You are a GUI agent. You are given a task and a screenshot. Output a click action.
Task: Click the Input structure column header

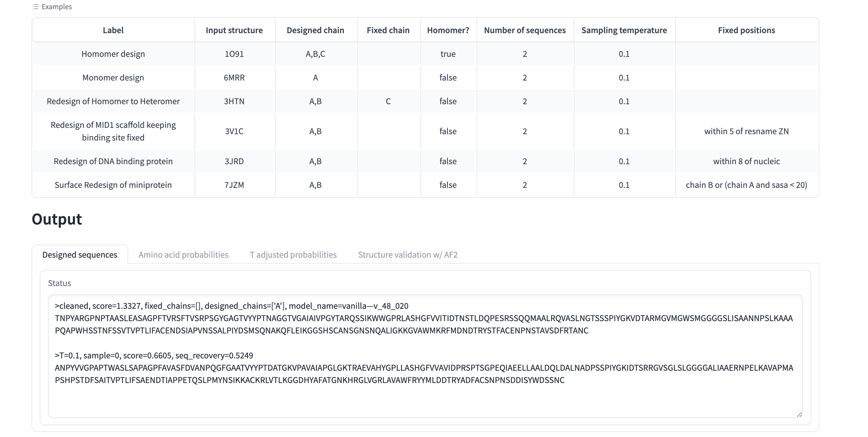coord(234,30)
